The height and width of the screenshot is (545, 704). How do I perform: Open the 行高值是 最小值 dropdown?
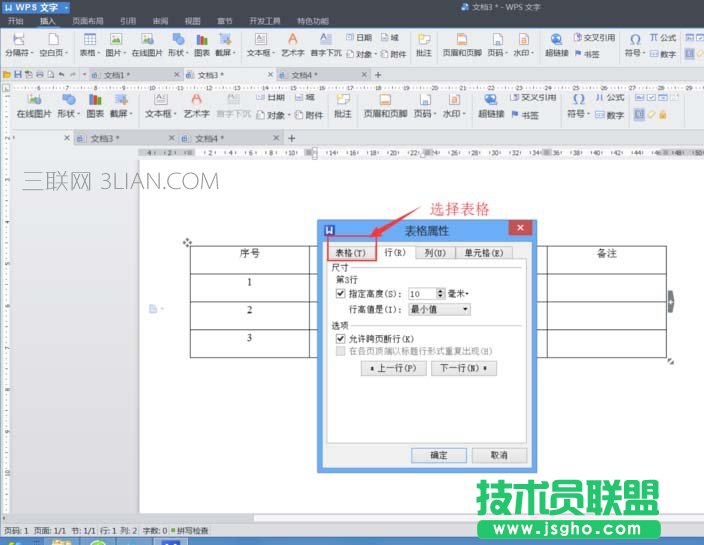(439, 309)
